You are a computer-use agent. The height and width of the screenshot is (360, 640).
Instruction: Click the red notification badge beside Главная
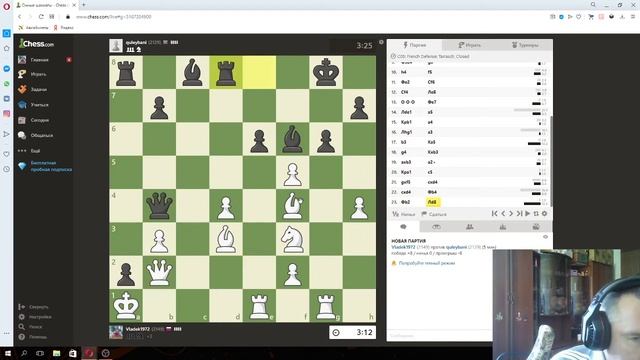click(x=69, y=60)
